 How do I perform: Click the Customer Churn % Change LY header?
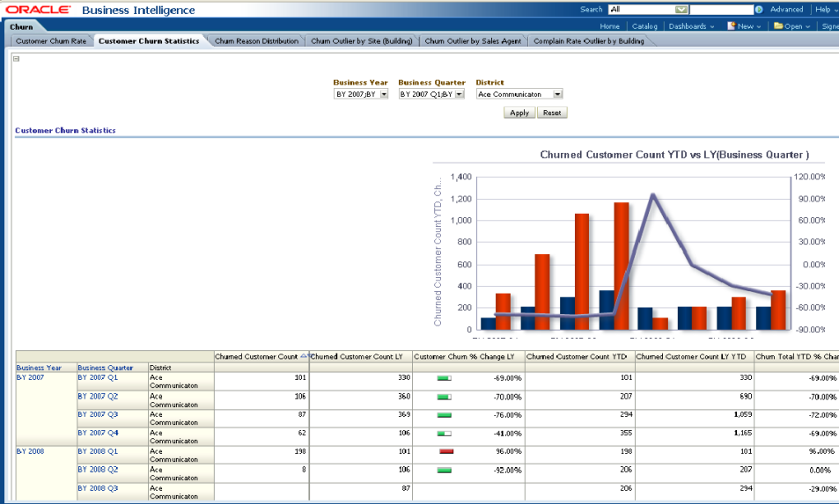coord(464,356)
